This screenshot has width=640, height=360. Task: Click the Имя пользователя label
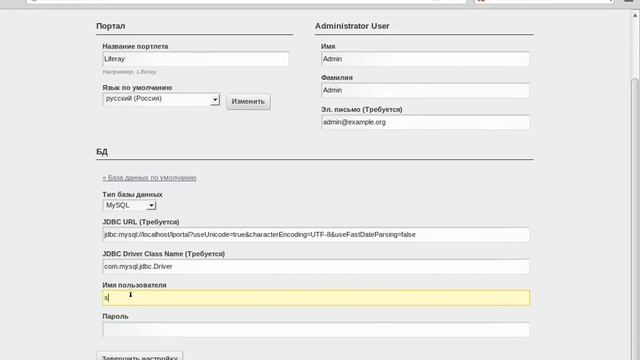pyautogui.click(x=134, y=285)
